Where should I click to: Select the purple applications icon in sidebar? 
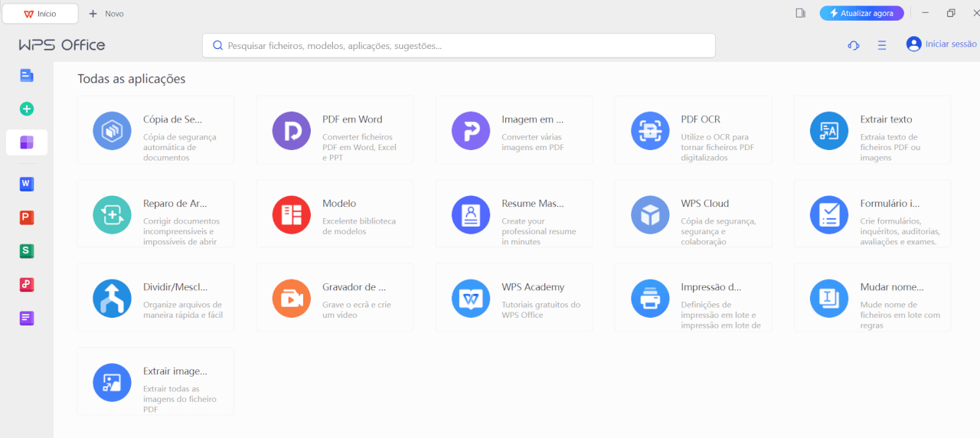point(27,142)
